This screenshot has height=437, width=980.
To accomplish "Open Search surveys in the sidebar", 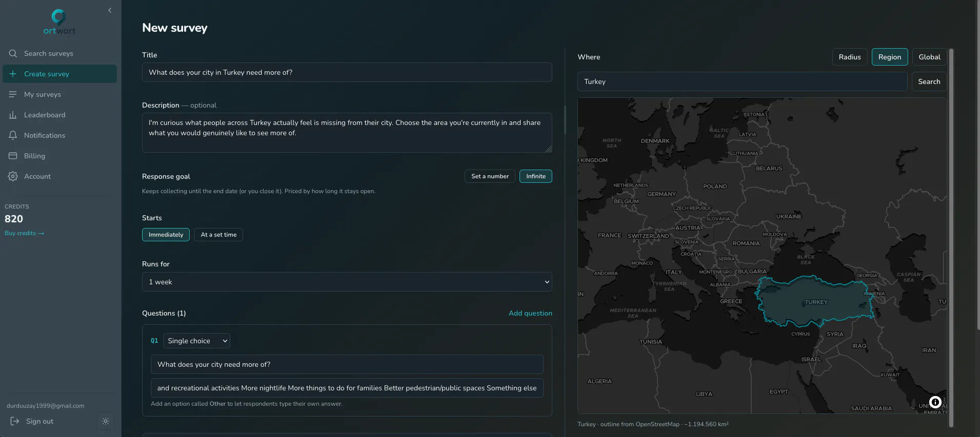I will coord(59,53).
